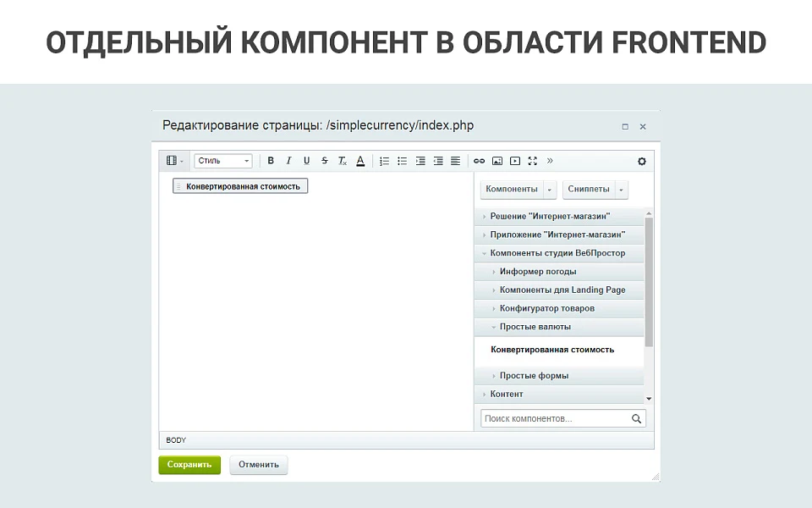The image size is (812, 508).
Task: Select Конвертированная стоимость in component list
Action: click(552, 350)
